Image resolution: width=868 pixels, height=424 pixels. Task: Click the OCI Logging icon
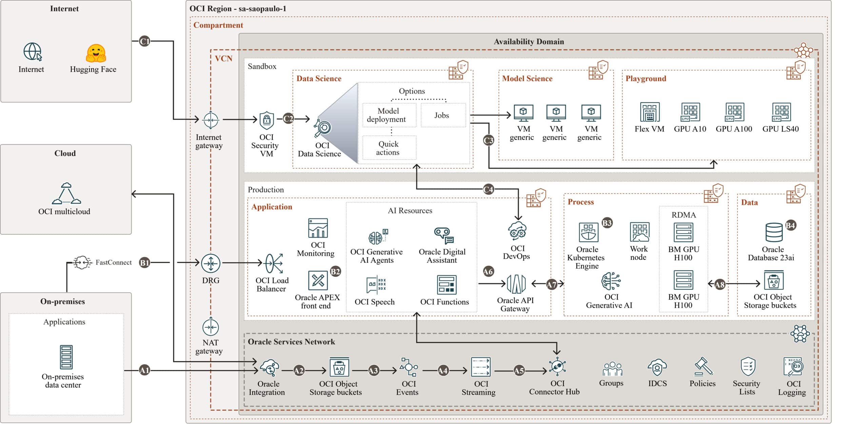pyautogui.click(x=793, y=367)
